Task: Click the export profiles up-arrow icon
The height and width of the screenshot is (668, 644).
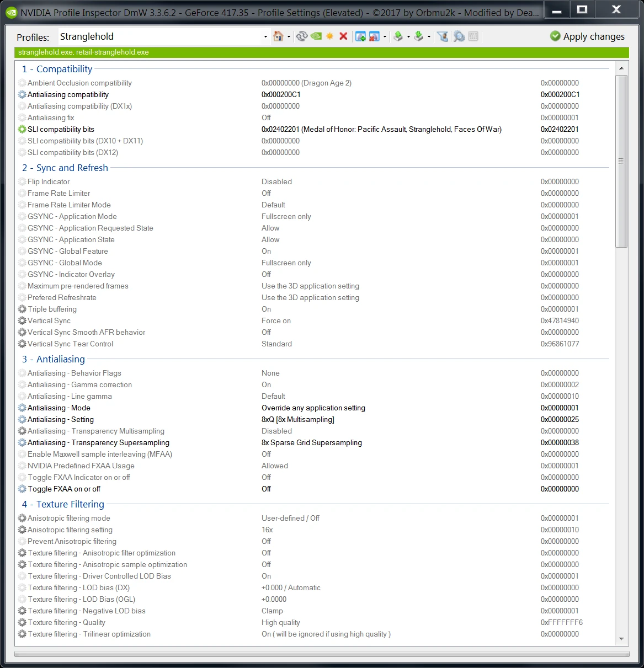Action: [x=398, y=36]
